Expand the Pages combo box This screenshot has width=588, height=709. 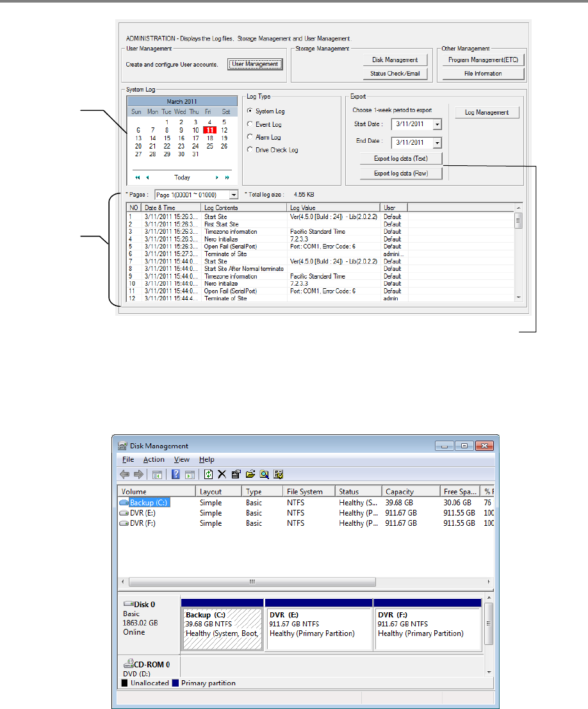[233, 194]
